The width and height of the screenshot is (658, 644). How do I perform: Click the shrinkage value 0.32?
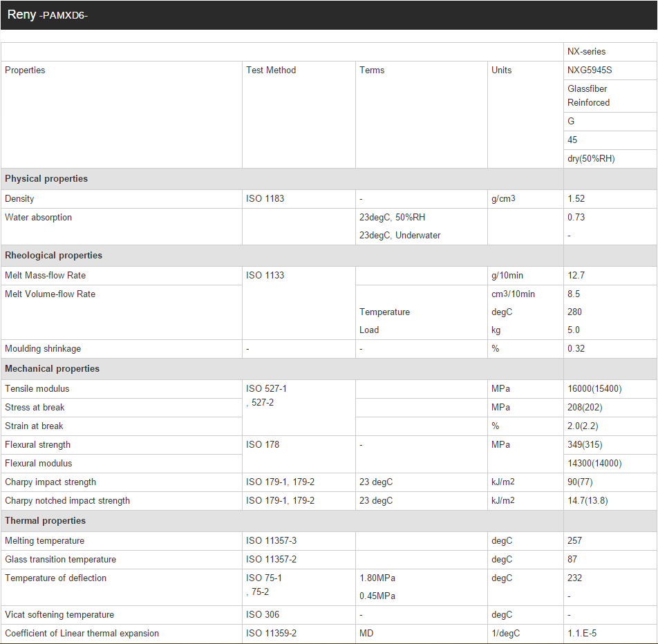point(576,349)
